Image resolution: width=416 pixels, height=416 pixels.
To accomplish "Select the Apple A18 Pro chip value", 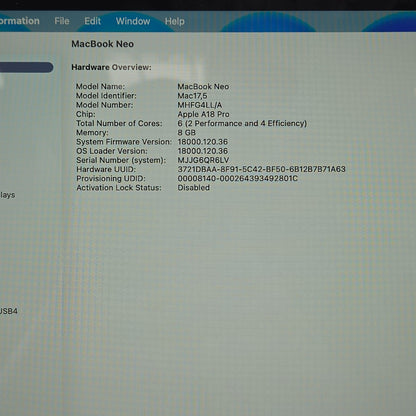I will pyautogui.click(x=203, y=114).
